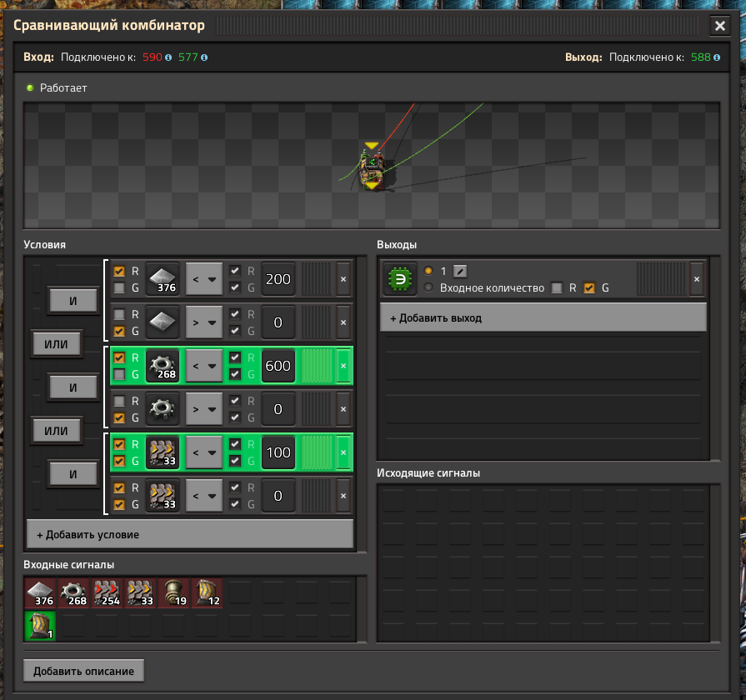Click iron plate signal icon in second condition row
The height and width of the screenshot is (700, 746).
tap(163, 322)
